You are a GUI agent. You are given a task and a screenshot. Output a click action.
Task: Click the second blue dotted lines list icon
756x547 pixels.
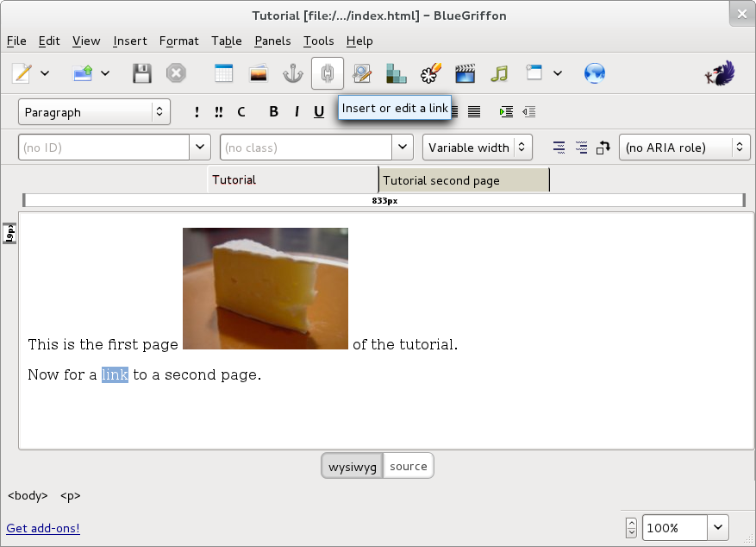point(582,148)
